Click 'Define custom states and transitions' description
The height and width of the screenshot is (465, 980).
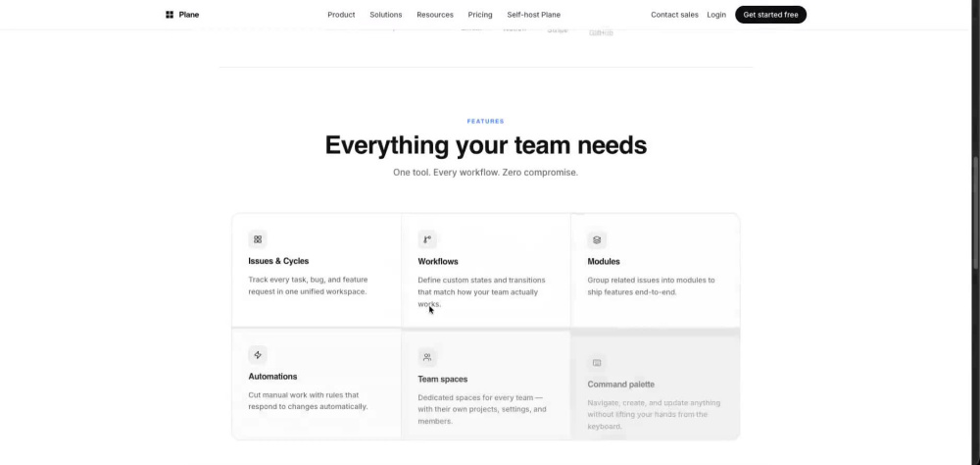481,291
